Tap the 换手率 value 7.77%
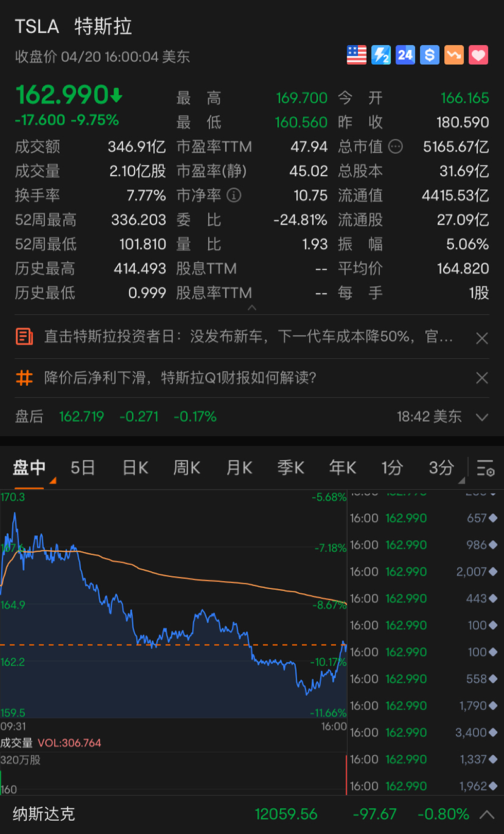 coord(146,195)
